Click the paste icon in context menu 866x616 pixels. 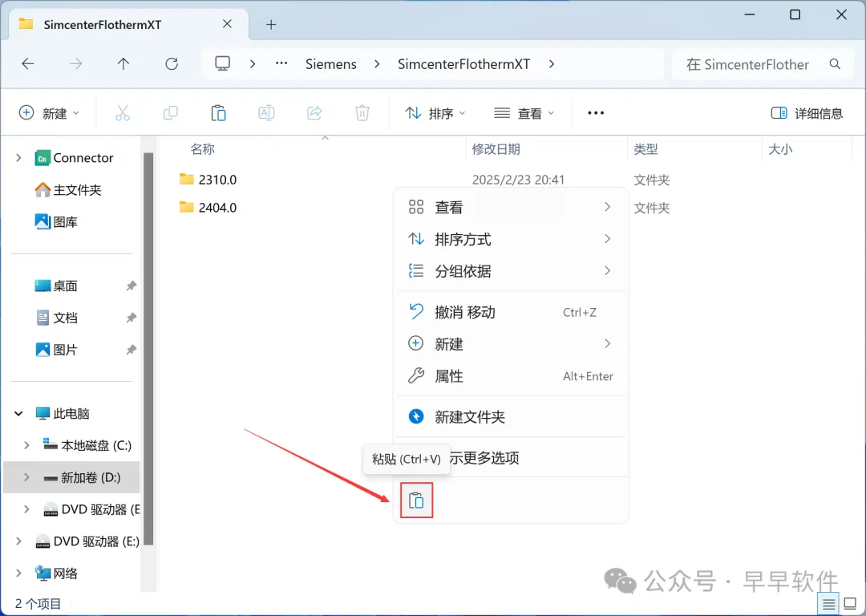416,500
